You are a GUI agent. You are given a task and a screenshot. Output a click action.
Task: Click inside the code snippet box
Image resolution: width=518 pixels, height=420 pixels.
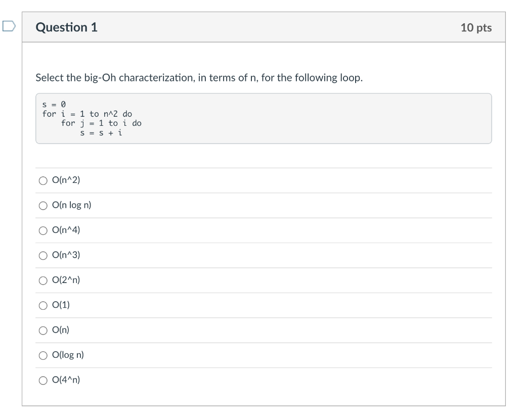(263, 117)
